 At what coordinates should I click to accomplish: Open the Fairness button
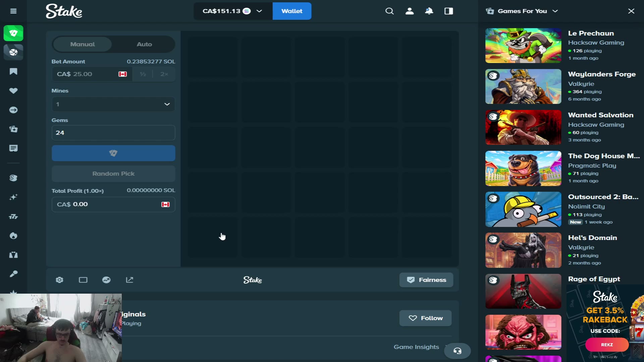(x=426, y=280)
